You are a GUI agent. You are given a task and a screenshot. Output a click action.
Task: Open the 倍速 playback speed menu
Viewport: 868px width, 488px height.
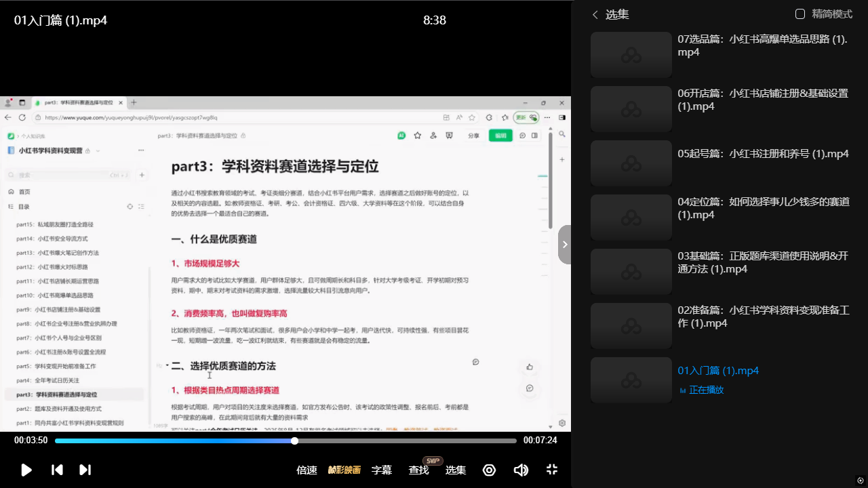click(307, 470)
